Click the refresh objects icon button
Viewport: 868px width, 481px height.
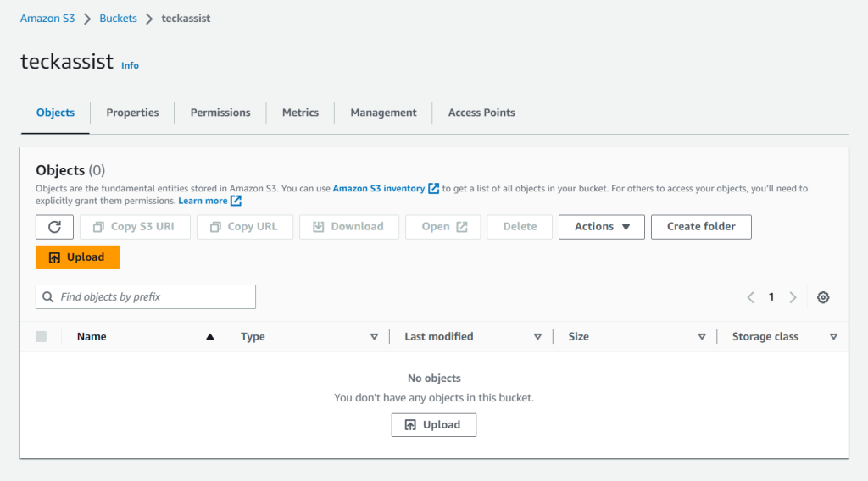click(x=54, y=227)
